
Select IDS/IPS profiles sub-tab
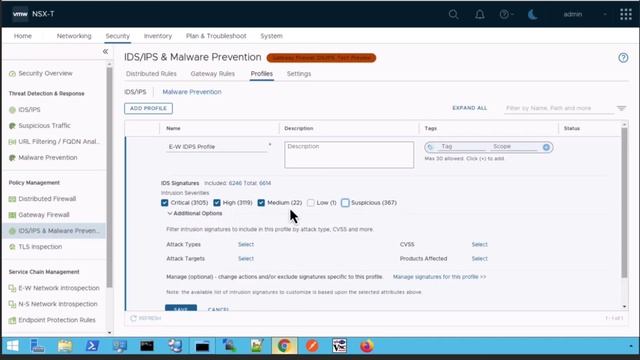click(135, 92)
